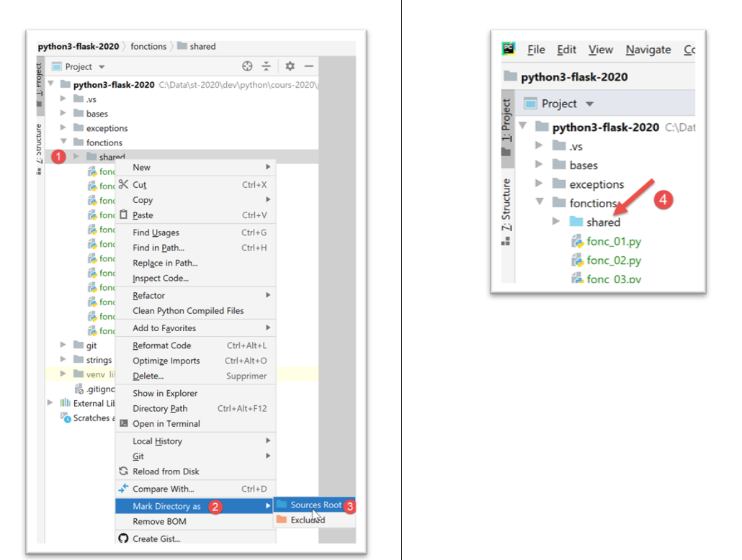Viewport: 742px width, 560px height.
Task: Click the locate/scroll-from-source target icon
Action: pyautogui.click(x=248, y=66)
